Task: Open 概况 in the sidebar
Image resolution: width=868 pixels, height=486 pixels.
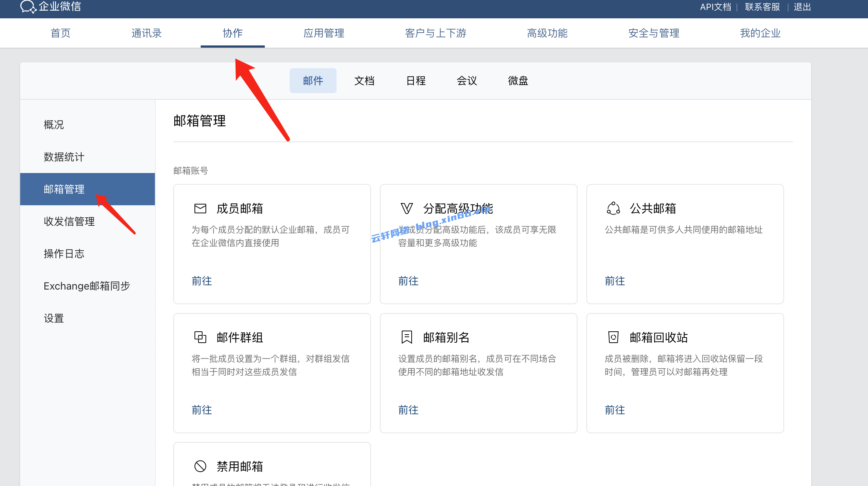Action: click(88, 125)
